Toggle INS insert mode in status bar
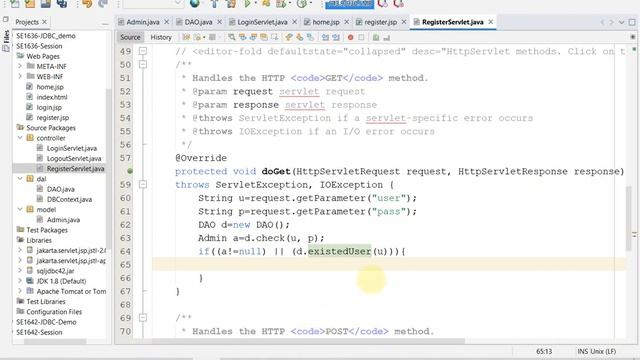 point(582,351)
